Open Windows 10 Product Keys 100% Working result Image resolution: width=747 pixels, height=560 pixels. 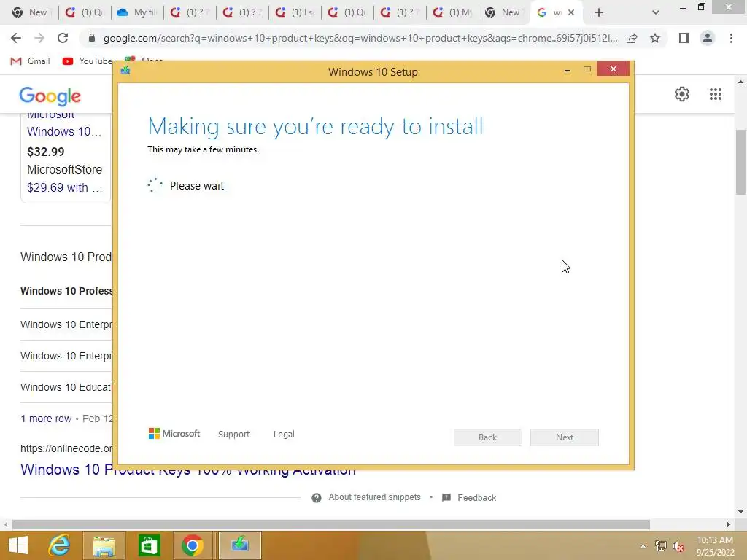coord(187,470)
